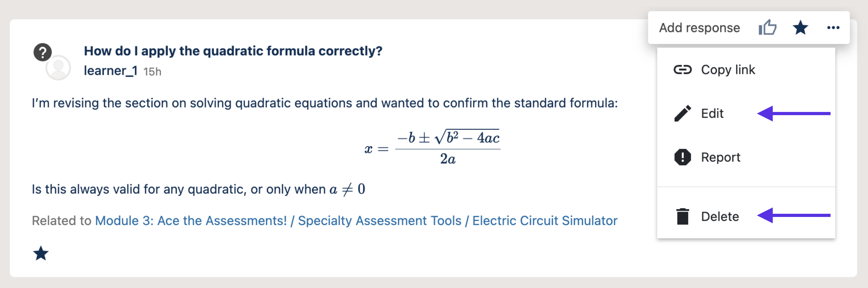
Task: Choose Delete from the actions menu
Action: point(720,216)
